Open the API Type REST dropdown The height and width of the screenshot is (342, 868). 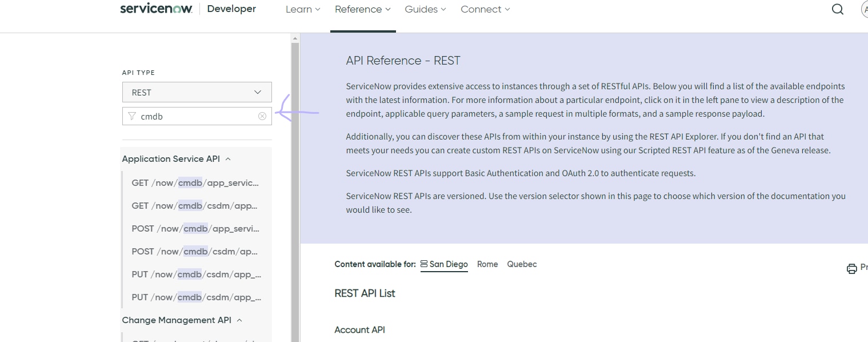coord(197,92)
